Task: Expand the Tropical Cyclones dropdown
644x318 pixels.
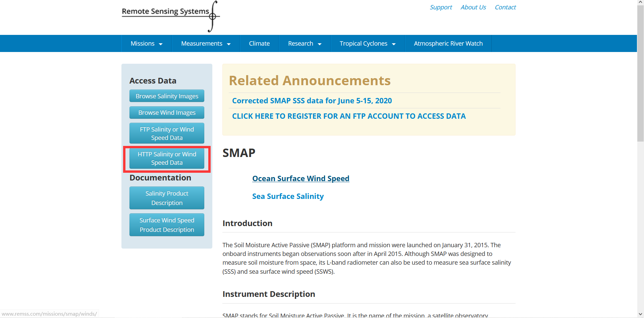Action: click(x=367, y=43)
